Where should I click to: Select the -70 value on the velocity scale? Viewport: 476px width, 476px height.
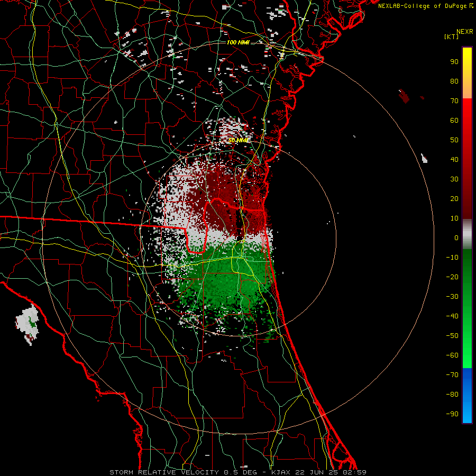(452, 374)
